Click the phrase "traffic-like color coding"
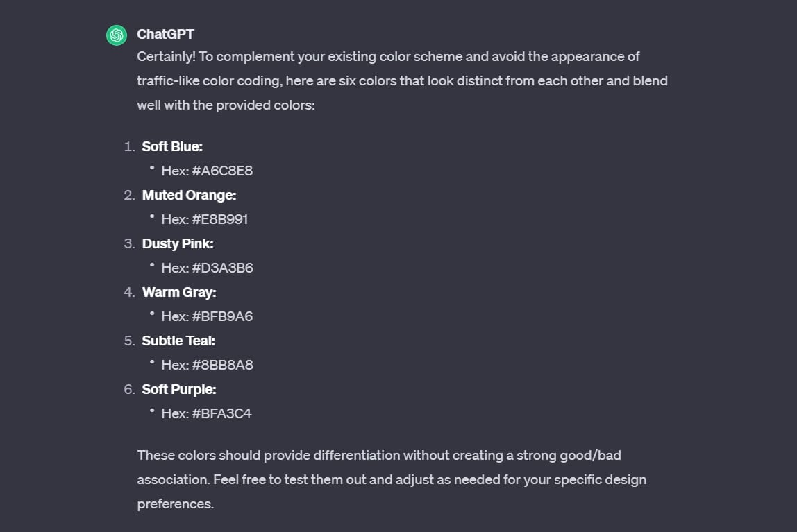 coord(209,80)
